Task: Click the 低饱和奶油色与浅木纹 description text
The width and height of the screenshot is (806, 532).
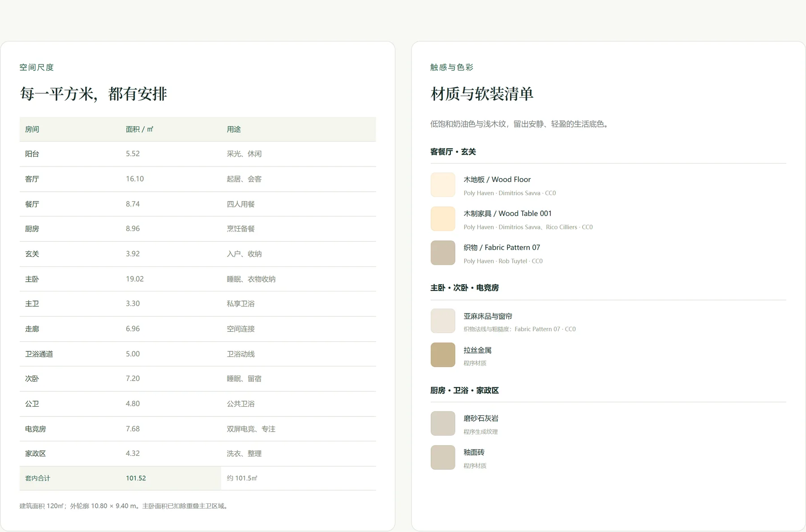Action: coord(521,124)
